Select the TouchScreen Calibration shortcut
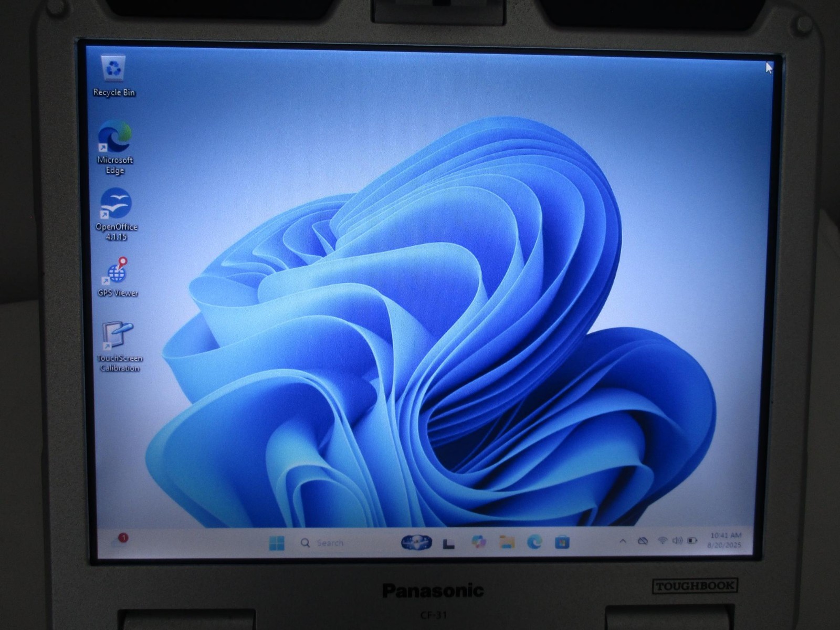Viewport: 840px width, 630px height. (x=119, y=346)
